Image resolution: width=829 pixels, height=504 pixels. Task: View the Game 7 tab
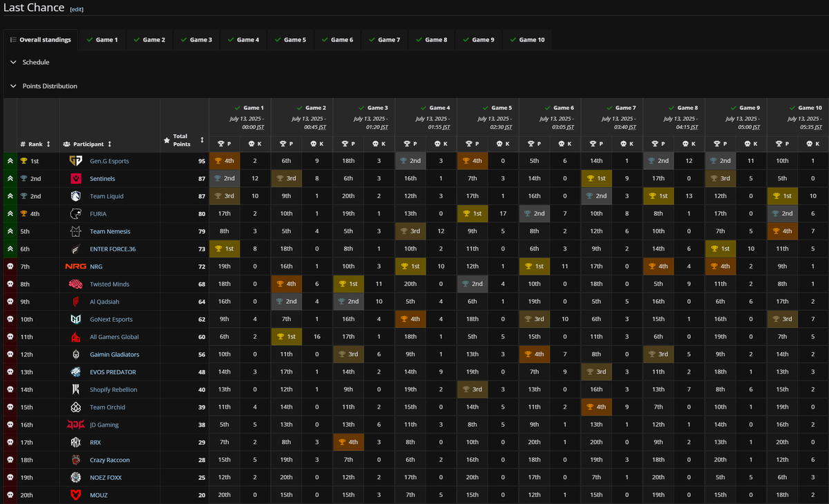[384, 40]
